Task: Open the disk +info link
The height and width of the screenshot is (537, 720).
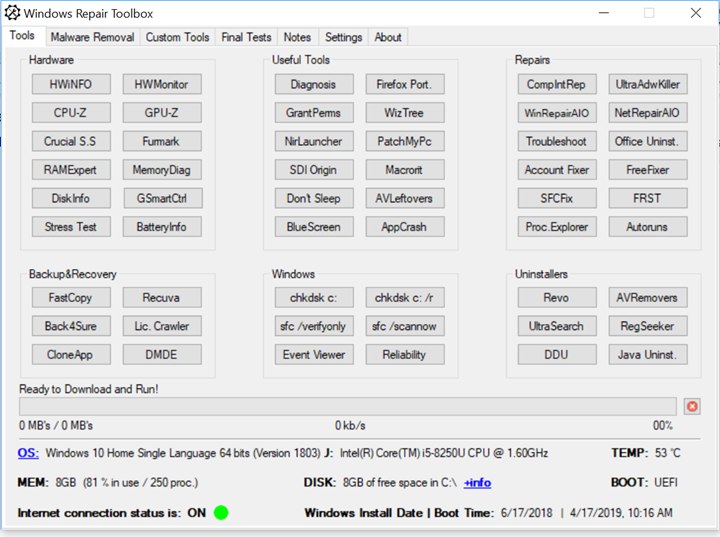Action: [x=477, y=482]
